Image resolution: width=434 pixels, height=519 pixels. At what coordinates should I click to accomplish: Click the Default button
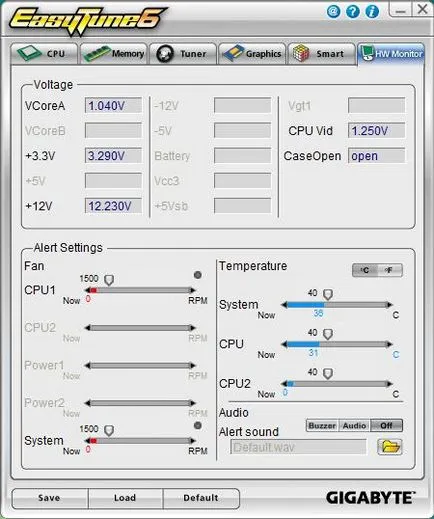click(201, 498)
